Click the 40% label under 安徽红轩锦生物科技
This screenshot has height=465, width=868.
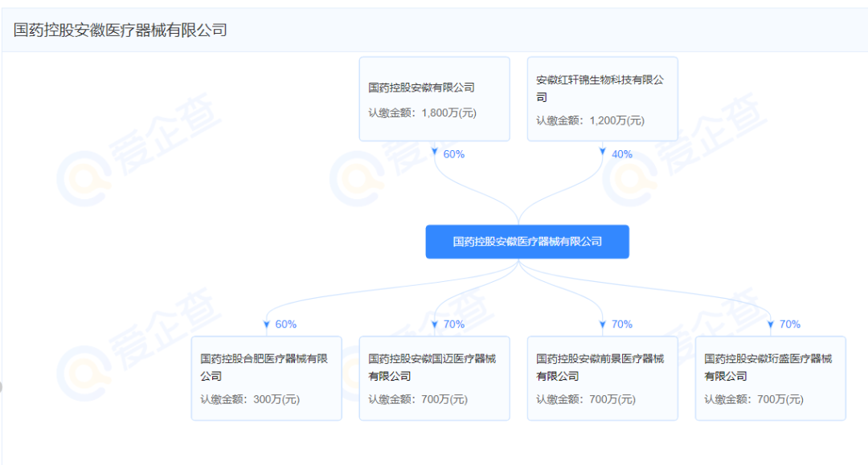(621, 154)
